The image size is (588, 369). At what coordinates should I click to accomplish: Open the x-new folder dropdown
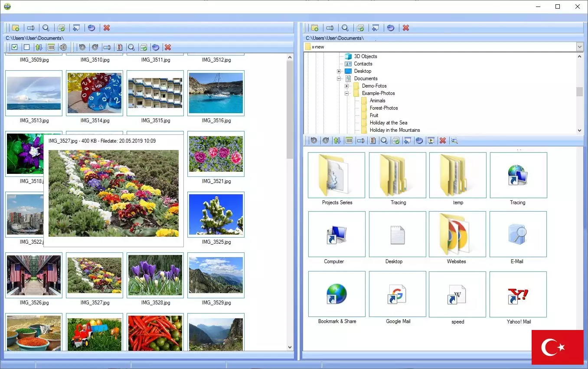click(580, 47)
